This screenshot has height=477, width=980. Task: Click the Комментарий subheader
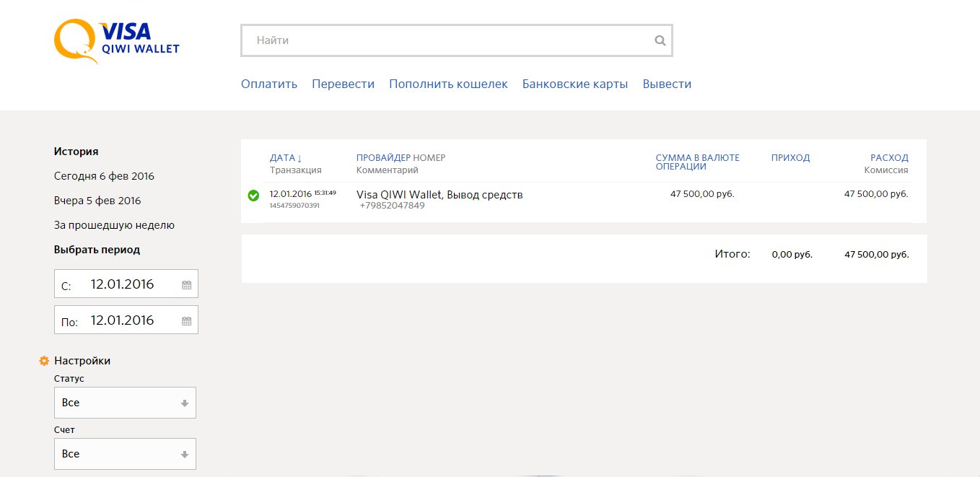(388, 170)
